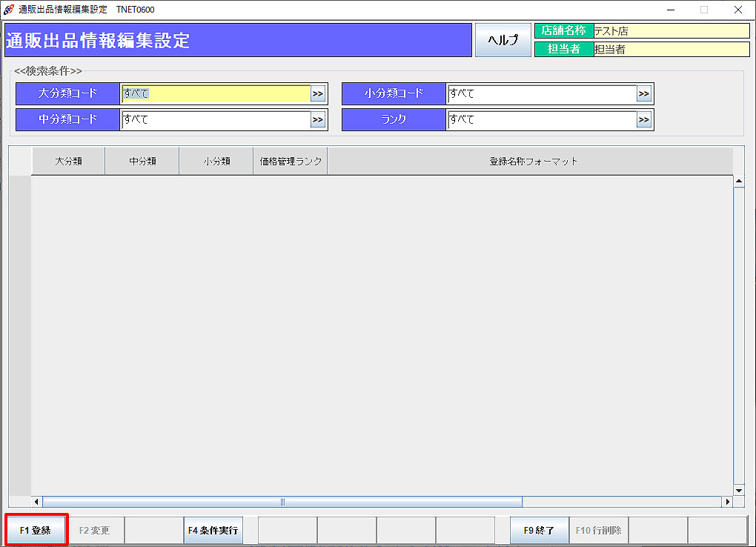
Task: Open the ヘルプ help button
Action: coord(503,40)
